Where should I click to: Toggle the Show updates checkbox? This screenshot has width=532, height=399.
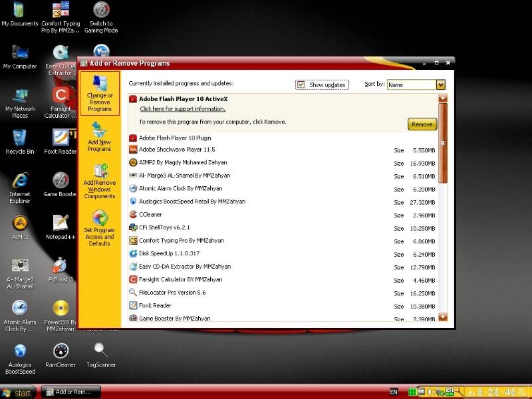(300, 84)
